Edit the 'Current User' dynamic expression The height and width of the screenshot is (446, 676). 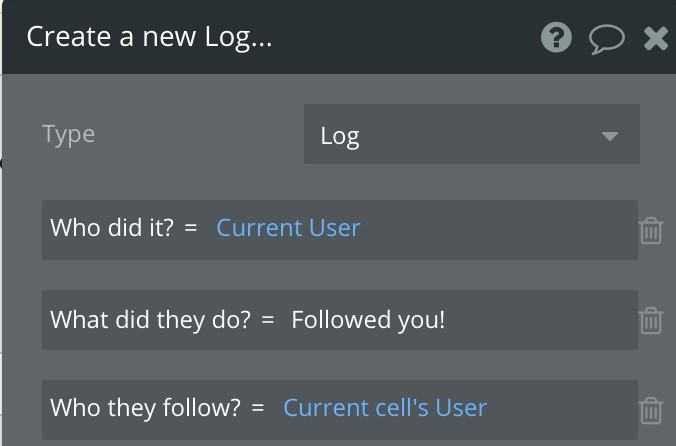(288, 228)
